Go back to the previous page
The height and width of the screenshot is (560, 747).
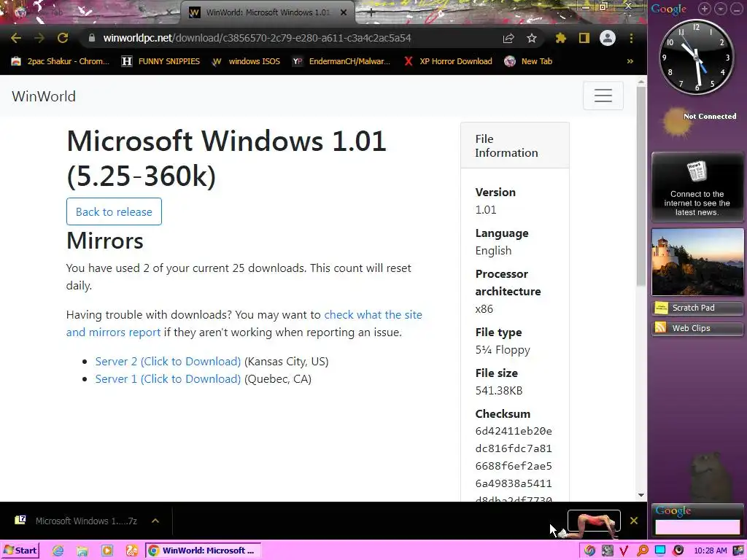pos(16,38)
